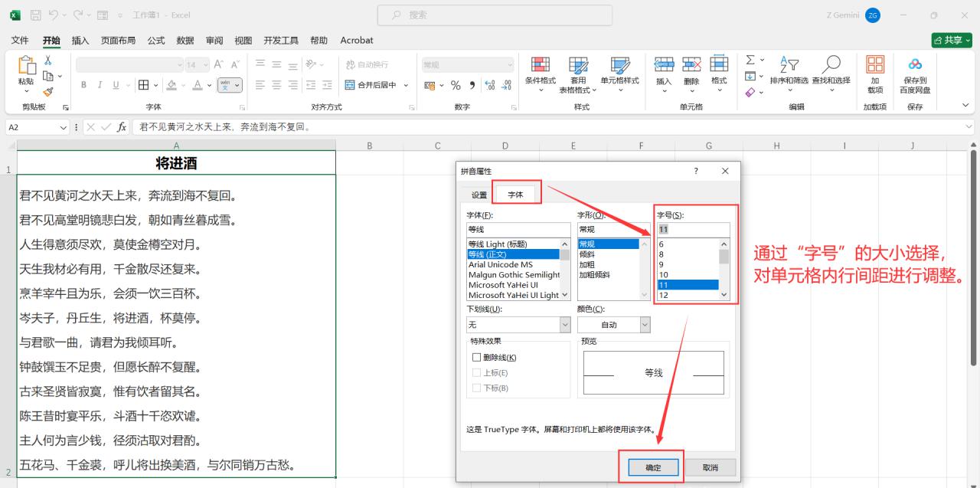This screenshot has height=488, width=980.
Task: Click the Save icon in title bar
Action: coord(35,15)
